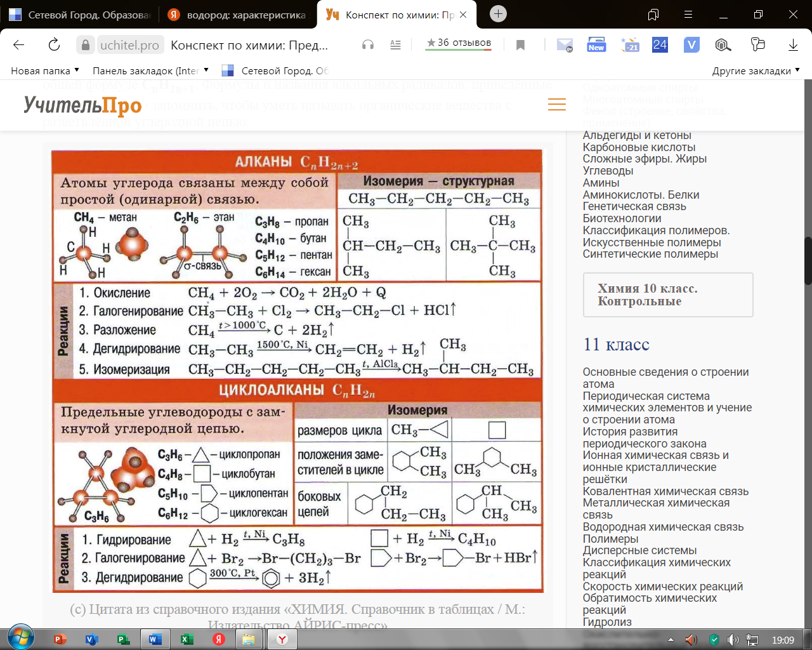Reload the page with the refresh icon
Viewport: 812px width, 650px height.
coord(54,44)
